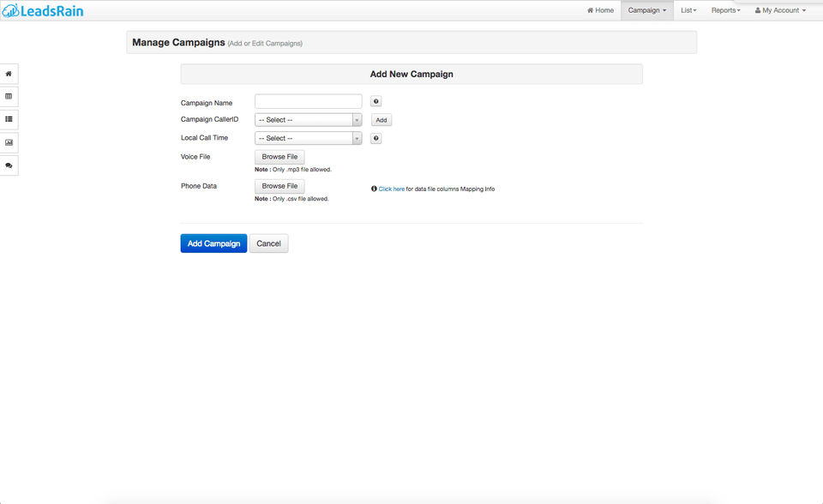Browse File for Voice File
Viewport: 823px width, 504px height.
(279, 157)
